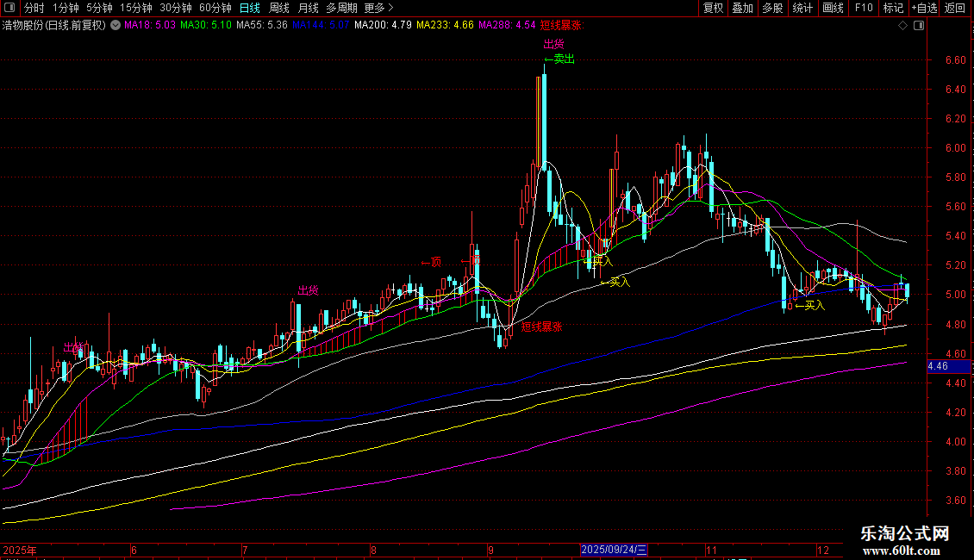Switch to 分时 chart tab
Image resolution: width=974 pixels, height=560 pixels.
(x=34, y=8)
